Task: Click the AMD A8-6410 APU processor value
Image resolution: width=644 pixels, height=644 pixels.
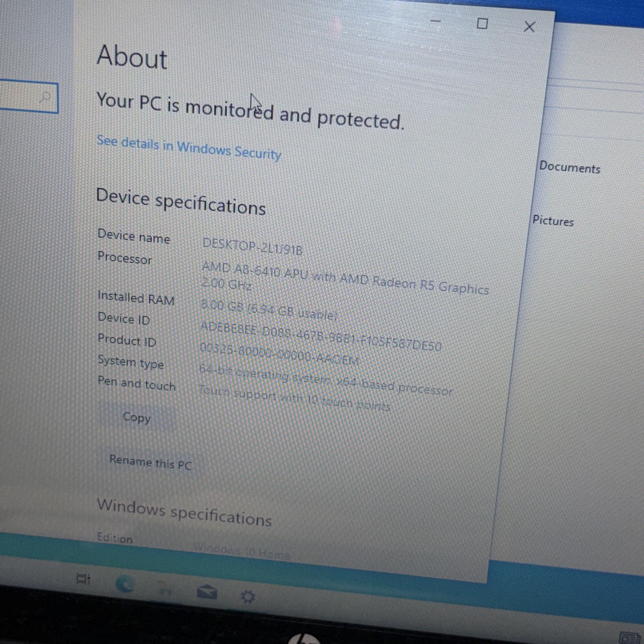Action: 345,278
